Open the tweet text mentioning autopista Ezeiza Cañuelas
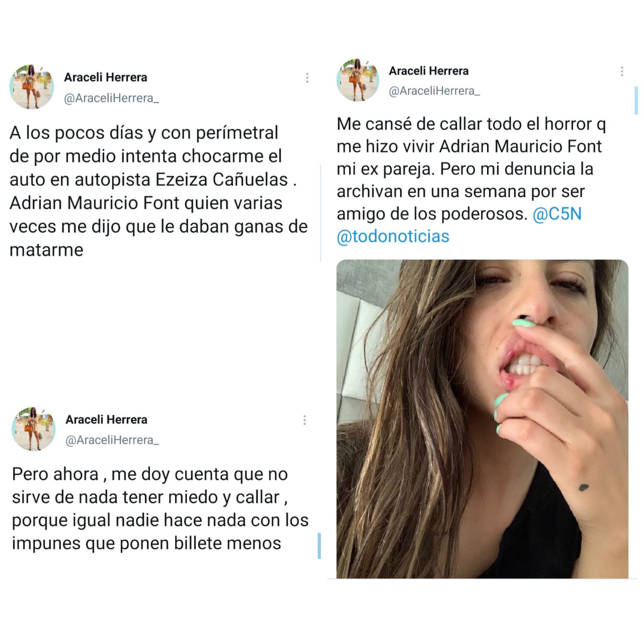The width and height of the screenshot is (644, 644). [x=158, y=191]
